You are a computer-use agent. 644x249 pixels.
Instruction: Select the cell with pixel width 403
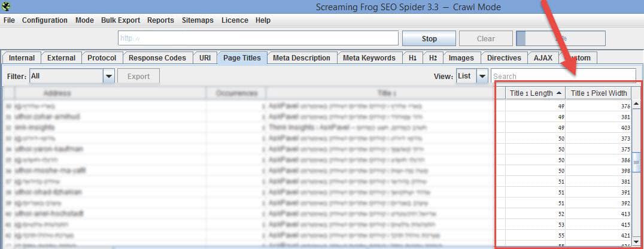[598, 127]
